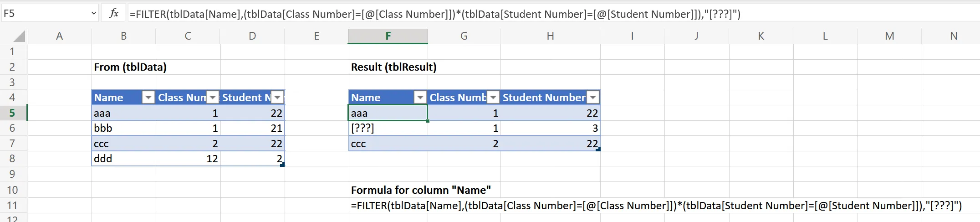Click inside the formula bar text
980x222 pixels.
coord(434,14)
